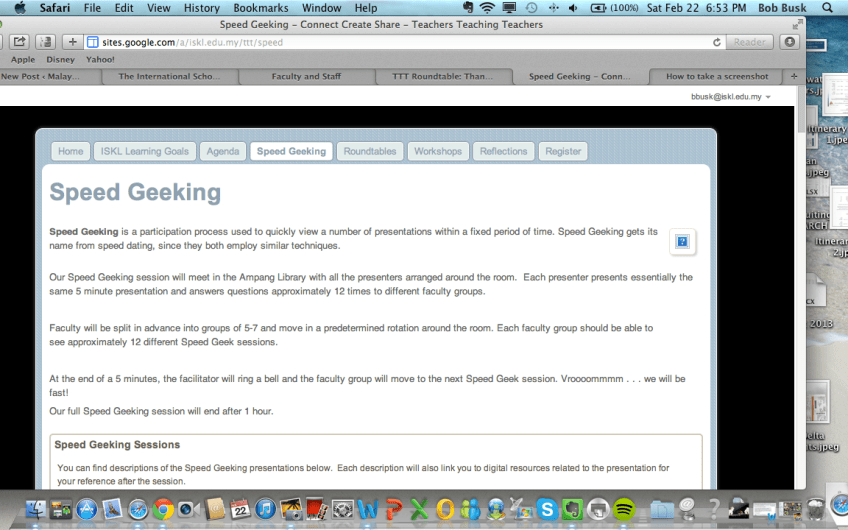Toggle the Safari Reader button
Screen dimensions: 848x530
click(749, 42)
